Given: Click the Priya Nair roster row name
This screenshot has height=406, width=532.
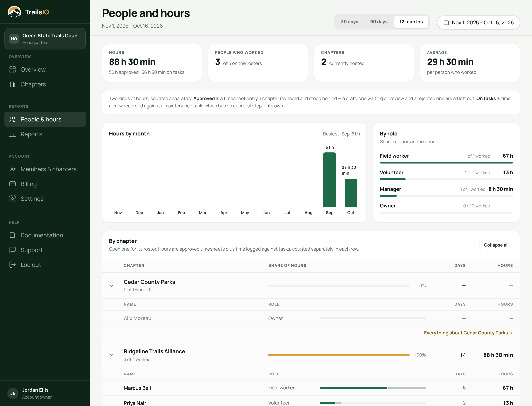Looking at the screenshot, I should (x=135, y=403).
